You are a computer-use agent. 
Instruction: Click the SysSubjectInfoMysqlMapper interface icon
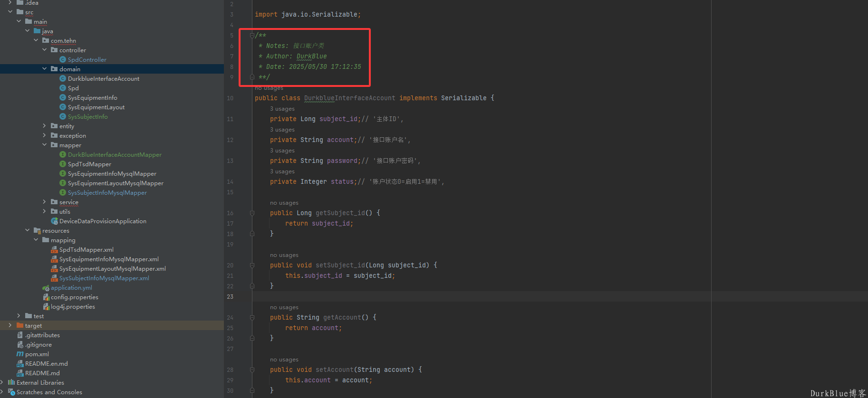62,192
